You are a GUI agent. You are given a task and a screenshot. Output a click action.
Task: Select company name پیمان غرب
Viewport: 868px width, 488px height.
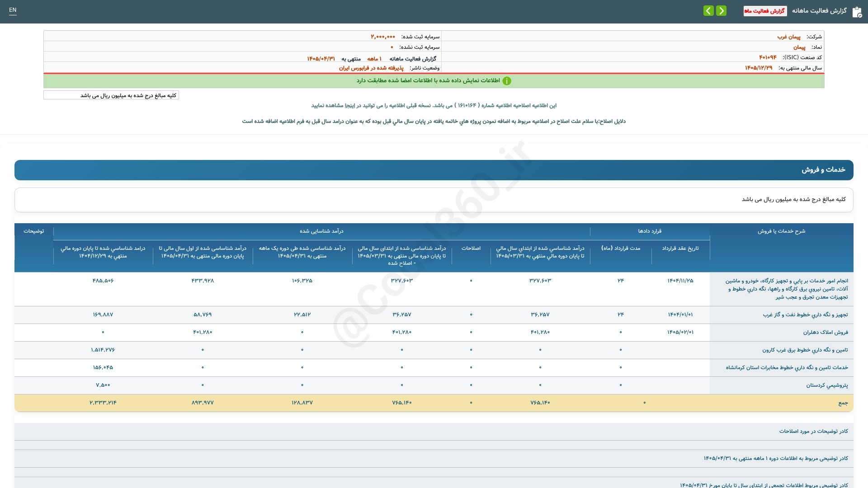click(789, 37)
